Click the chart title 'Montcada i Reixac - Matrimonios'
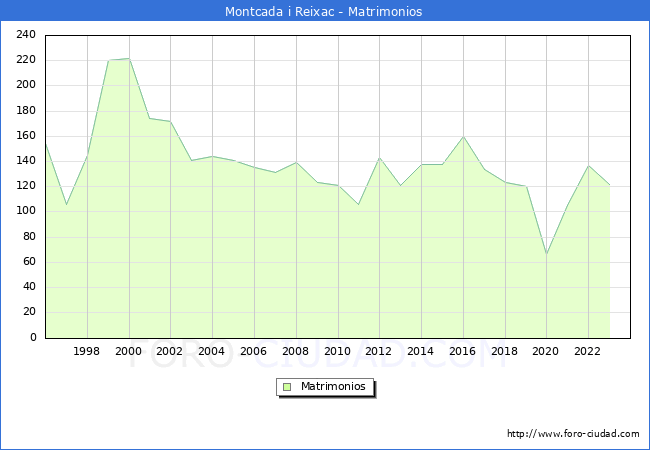The width and height of the screenshot is (650, 450). click(x=324, y=12)
